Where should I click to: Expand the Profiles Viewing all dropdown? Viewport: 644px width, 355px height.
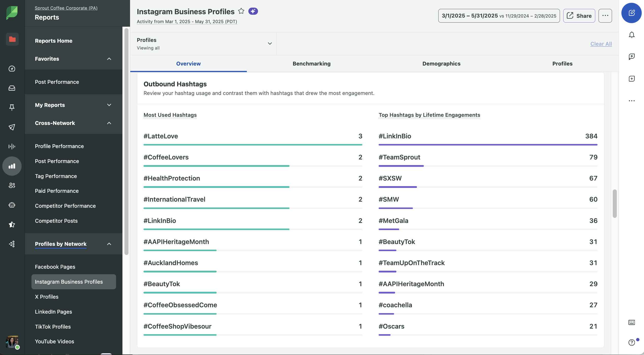[x=203, y=44]
